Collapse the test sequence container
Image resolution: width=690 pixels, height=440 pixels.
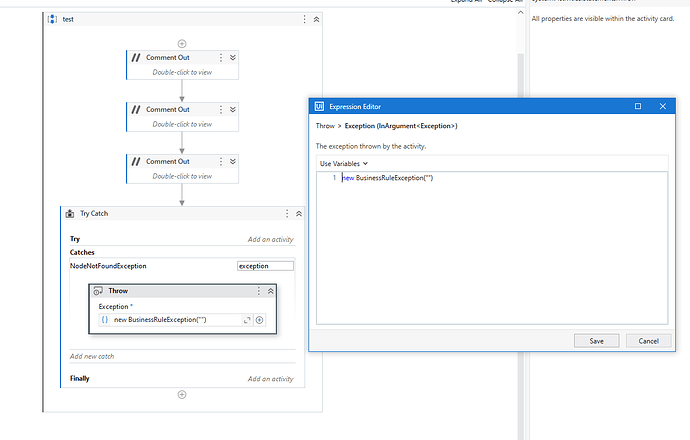coord(316,19)
